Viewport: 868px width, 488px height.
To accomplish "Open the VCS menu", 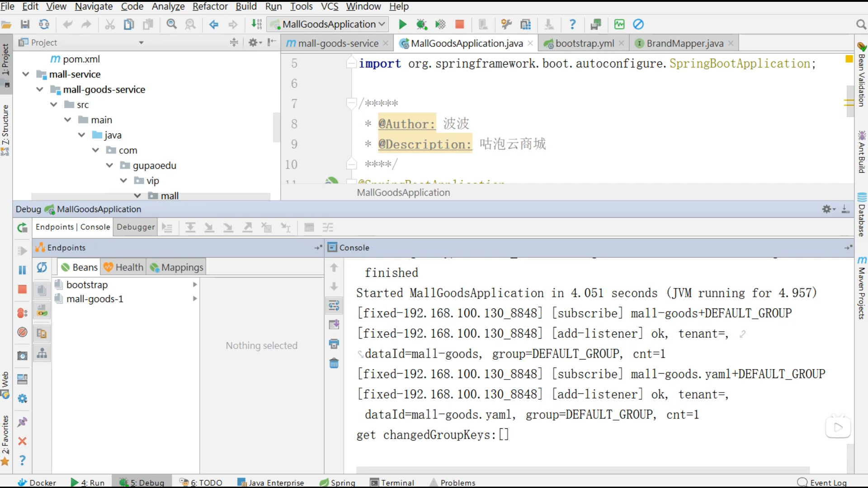I will tap(330, 6).
